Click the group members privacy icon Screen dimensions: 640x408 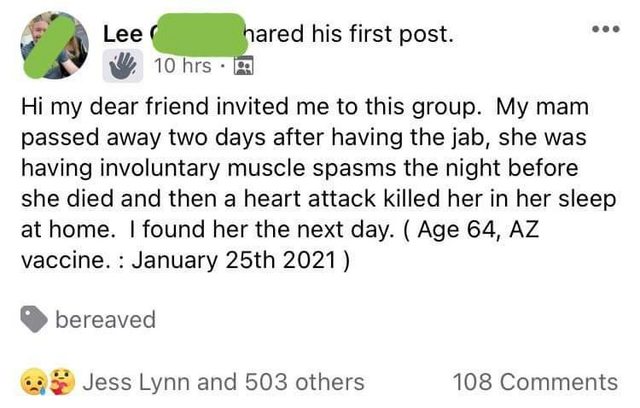(x=244, y=66)
